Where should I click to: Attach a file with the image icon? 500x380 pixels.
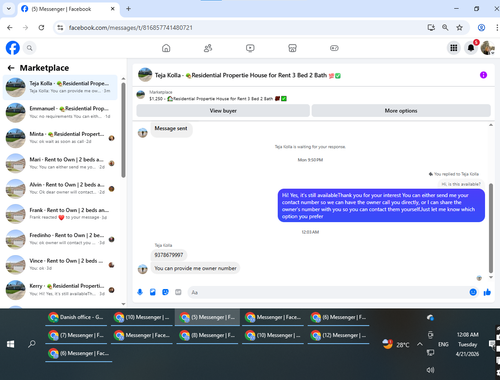point(153,292)
